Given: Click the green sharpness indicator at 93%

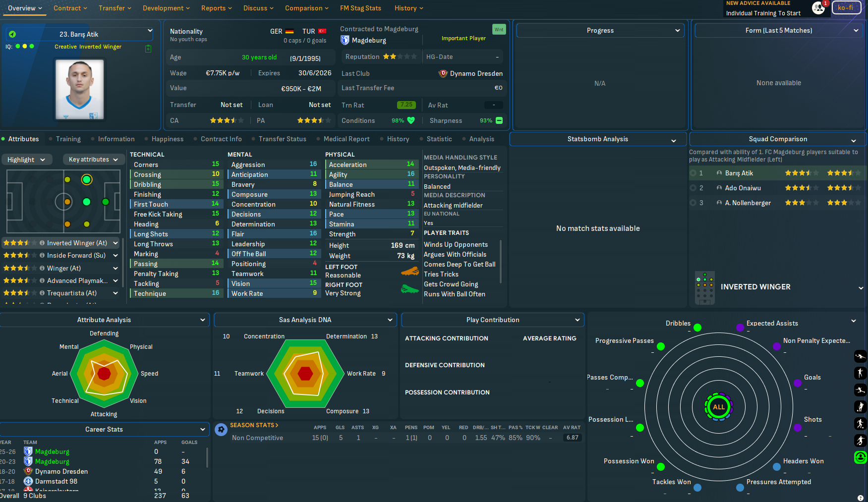Looking at the screenshot, I should click(x=499, y=120).
